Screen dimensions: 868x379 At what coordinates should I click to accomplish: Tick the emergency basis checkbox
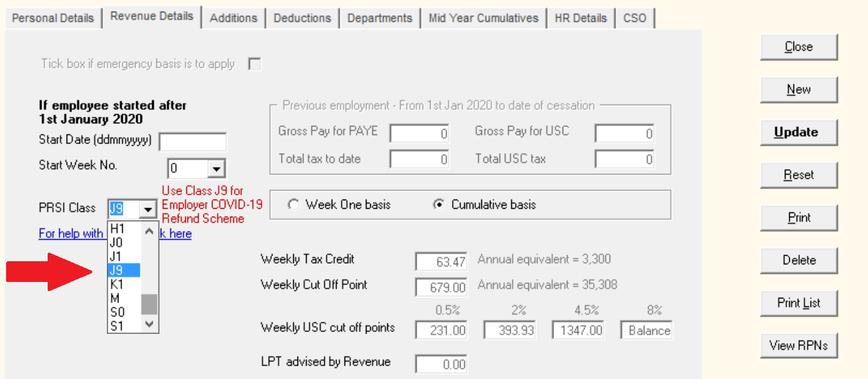tap(254, 64)
